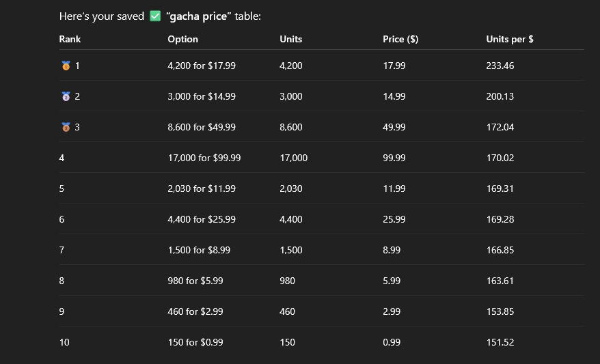Screen dimensions: 600x364
Task: Click the 2,030 units cell
Action: 290,188
